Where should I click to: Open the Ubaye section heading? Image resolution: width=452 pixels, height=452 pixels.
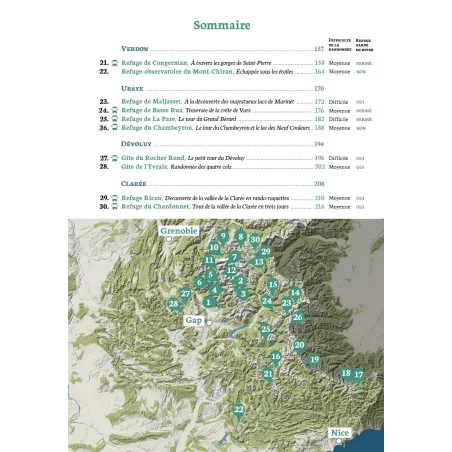tap(132, 89)
